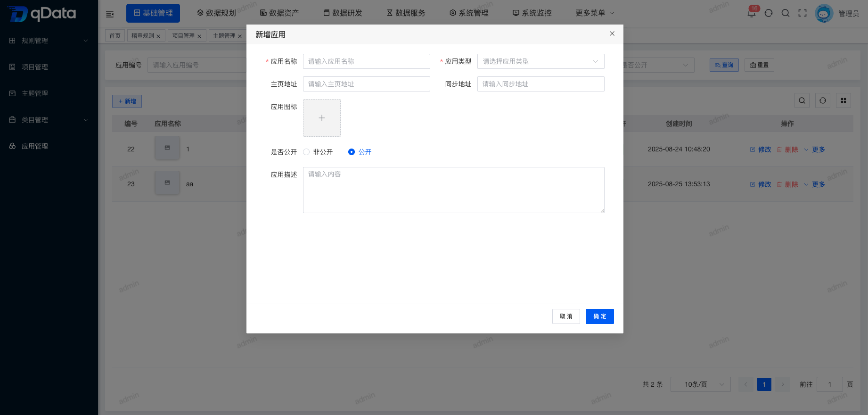Click the table search toggle icon

coord(802,100)
